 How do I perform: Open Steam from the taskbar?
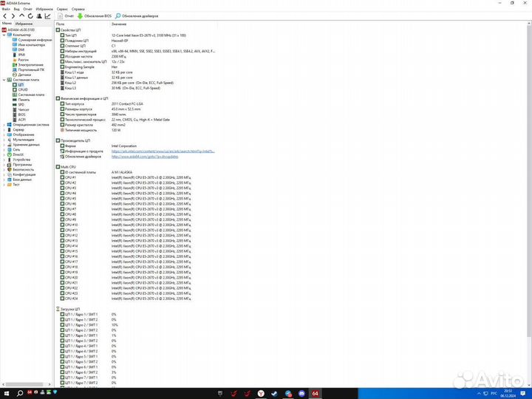pos(274,394)
